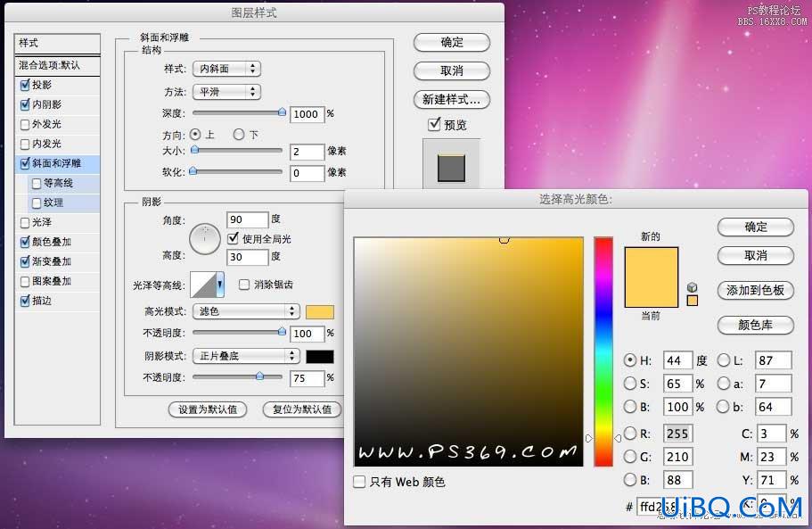Click the web-safe color cube warning icon
Image resolution: width=812 pixels, height=529 pixels.
coord(692,287)
